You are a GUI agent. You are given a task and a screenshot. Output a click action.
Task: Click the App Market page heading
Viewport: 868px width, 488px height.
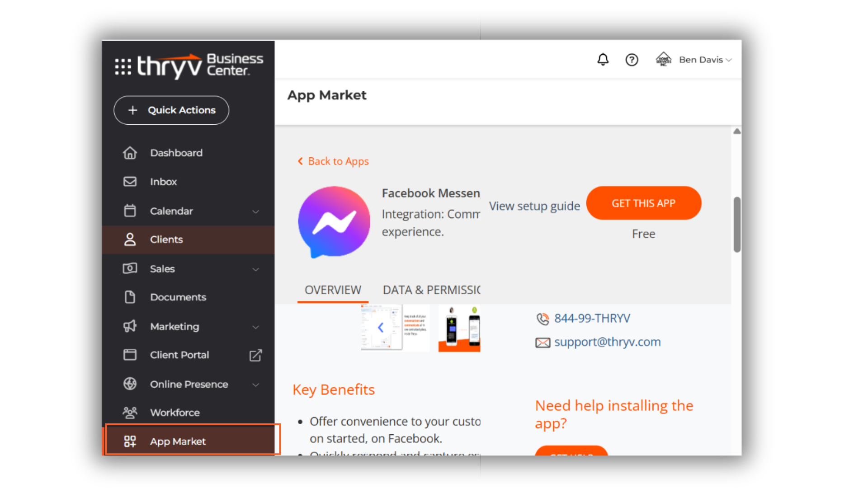pos(327,95)
